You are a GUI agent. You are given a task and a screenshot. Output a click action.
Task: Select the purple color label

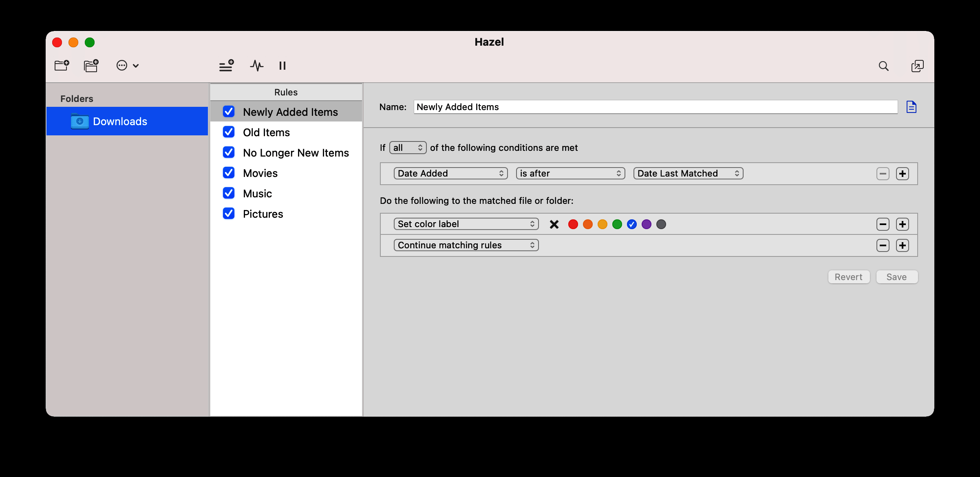pyautogui.click(x=647, y=224)
